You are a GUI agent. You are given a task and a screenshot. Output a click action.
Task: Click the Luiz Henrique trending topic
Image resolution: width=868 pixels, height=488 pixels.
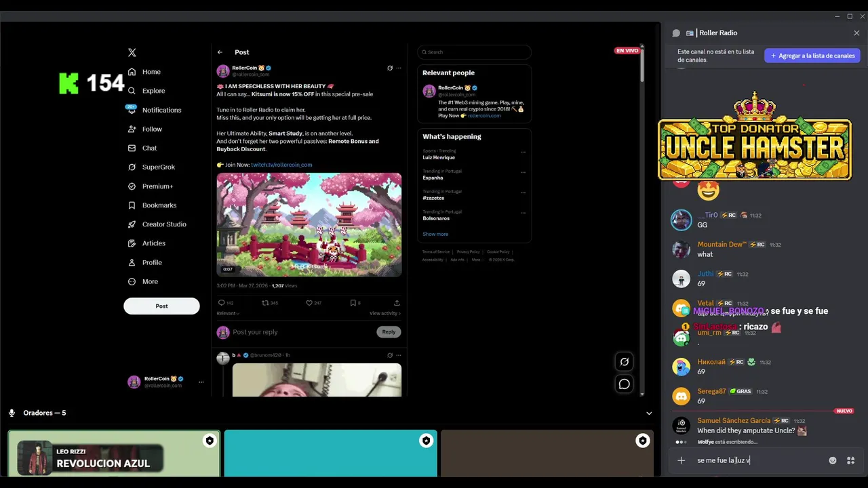[439, 157]
